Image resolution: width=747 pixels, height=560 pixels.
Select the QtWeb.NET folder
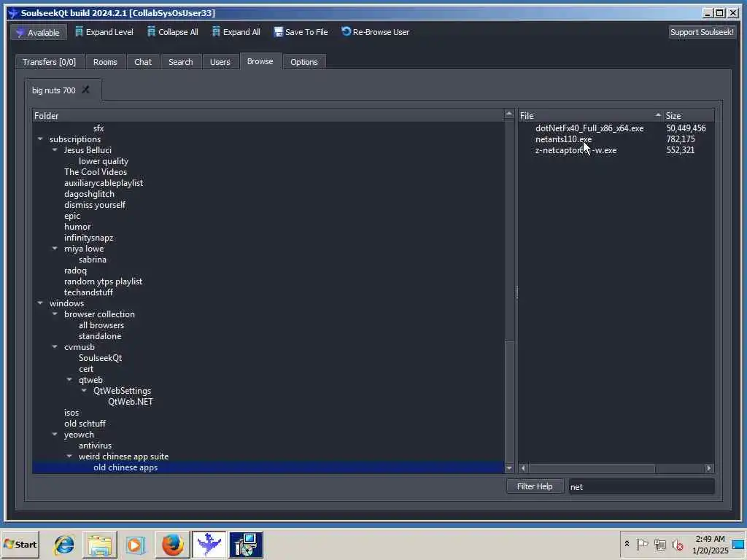pyautogui.click(x=131, y=402)
